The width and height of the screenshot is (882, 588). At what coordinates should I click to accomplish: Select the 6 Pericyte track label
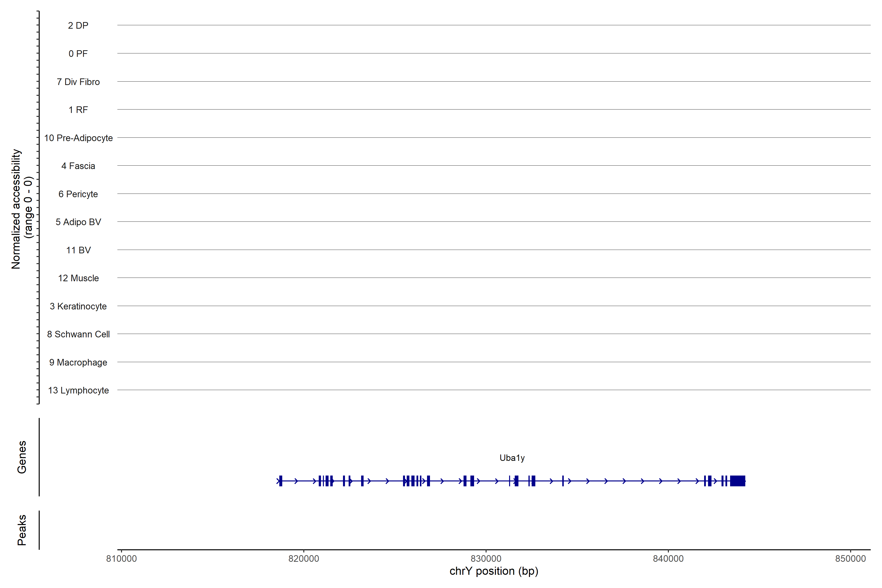pos(78,194)
